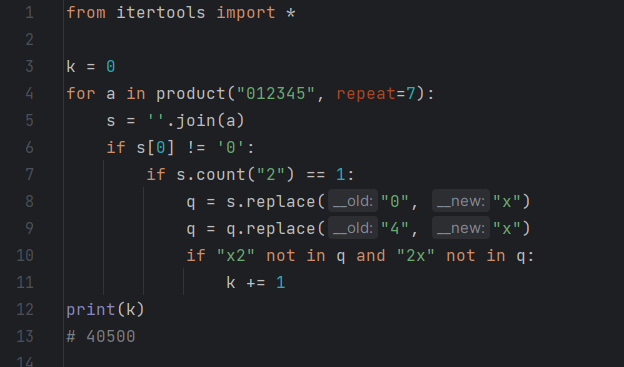Click line number 12 in the gutter

point(25,309)
